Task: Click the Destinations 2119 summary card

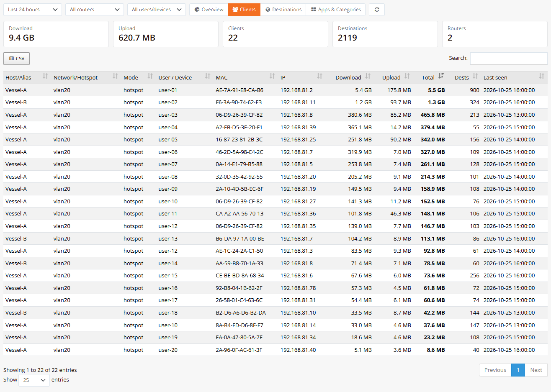Action: tap(385, 34)
